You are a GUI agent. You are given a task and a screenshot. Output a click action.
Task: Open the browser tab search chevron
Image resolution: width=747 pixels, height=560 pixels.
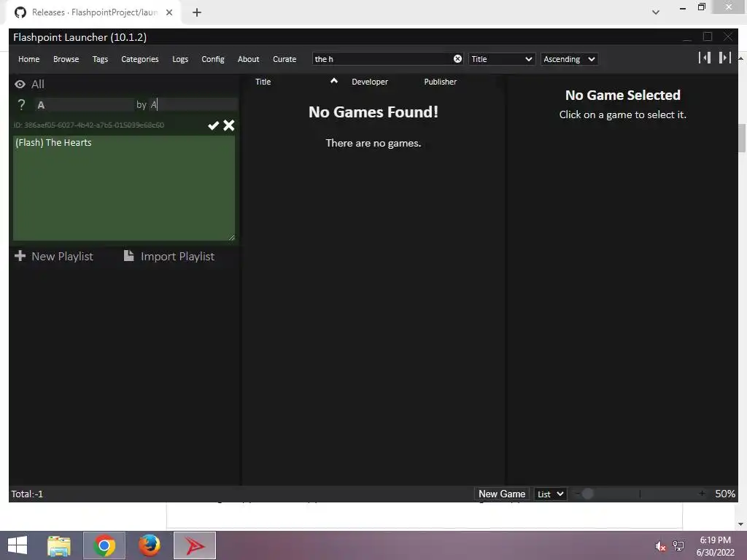656,12
